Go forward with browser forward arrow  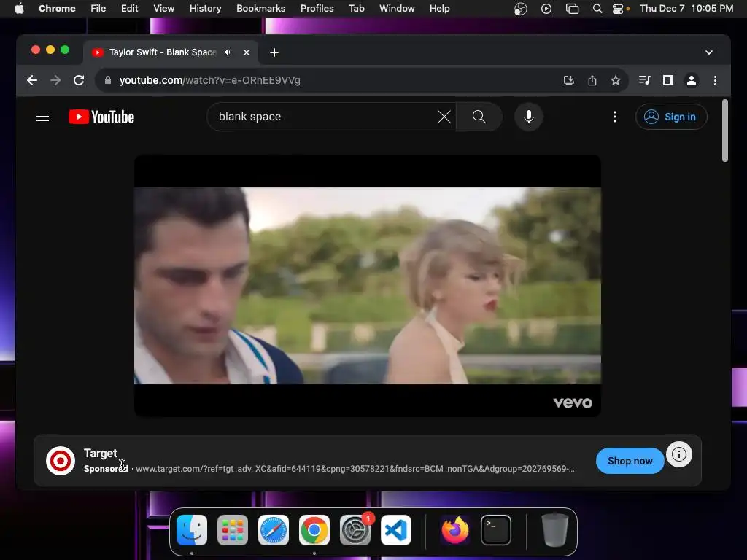(55, 80)
